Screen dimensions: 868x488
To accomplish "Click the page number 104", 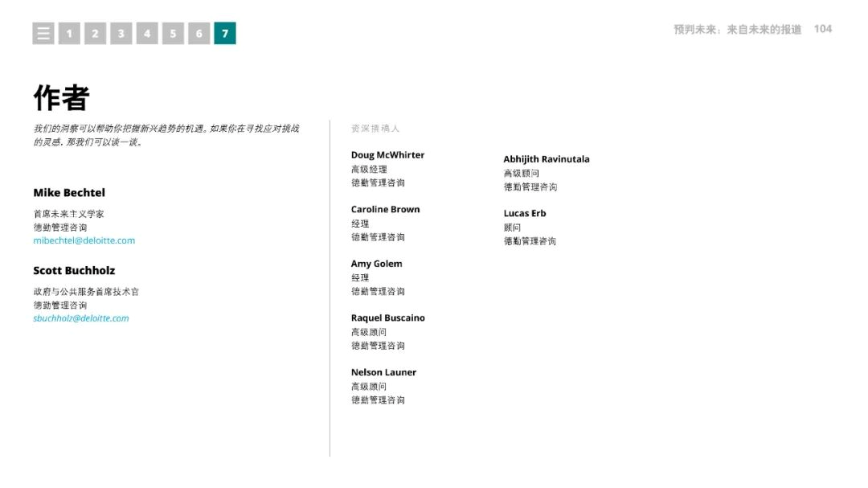I will [x=823, y=29].
